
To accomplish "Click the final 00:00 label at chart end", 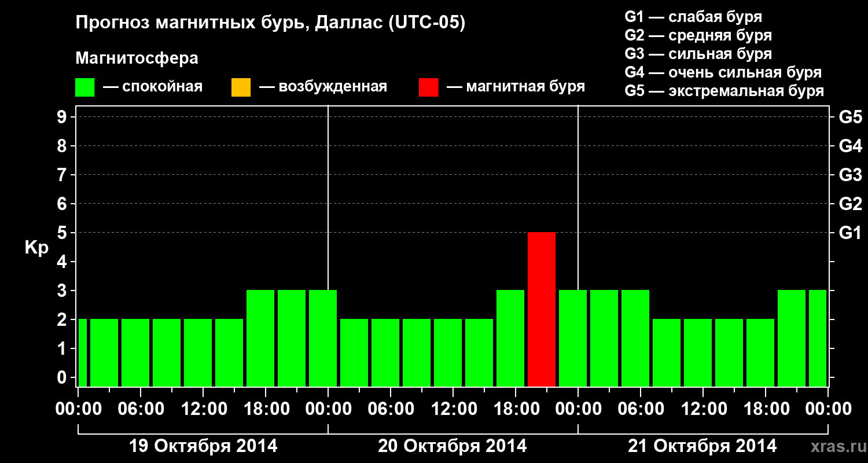I will click(x=828, y=409).
